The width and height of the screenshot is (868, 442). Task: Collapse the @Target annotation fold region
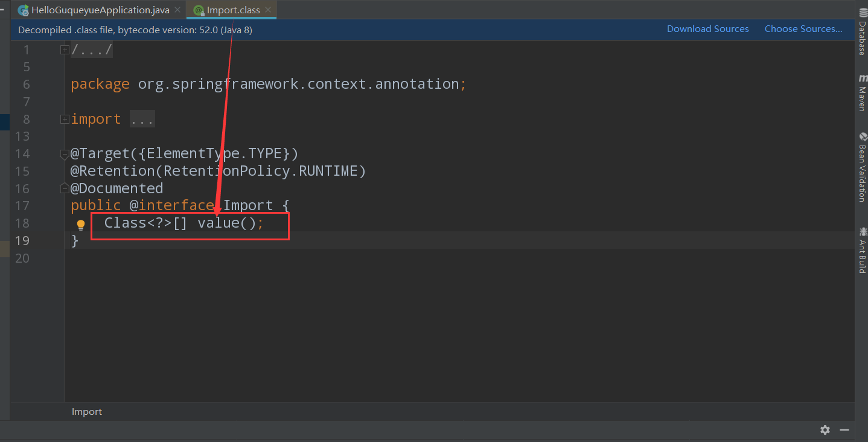coord(64,155)
